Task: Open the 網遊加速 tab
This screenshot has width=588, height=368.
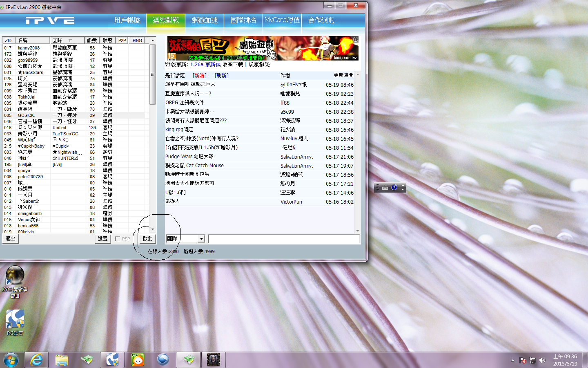Action: click(205, 20)
